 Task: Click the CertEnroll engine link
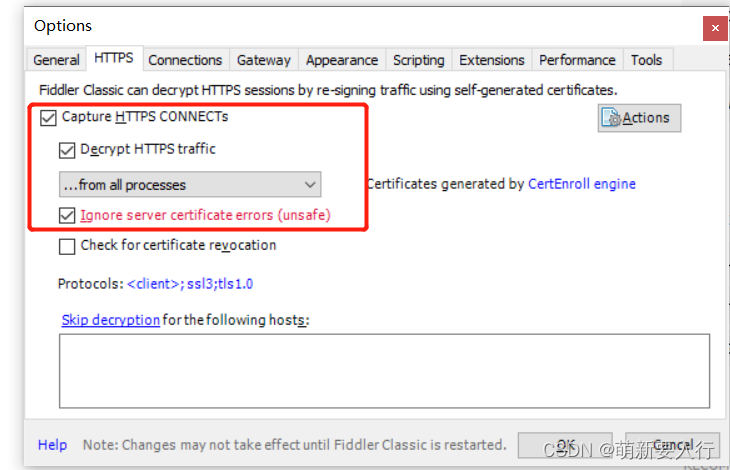pos(582,184)
